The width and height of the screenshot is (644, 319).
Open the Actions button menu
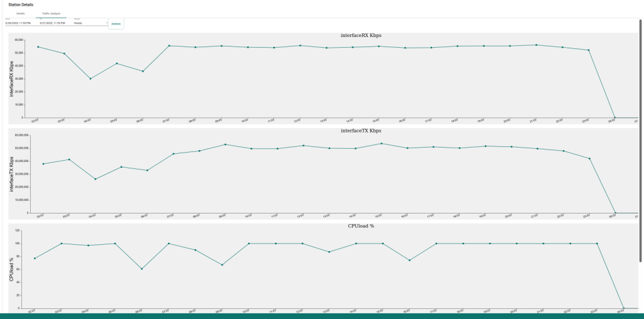coord(116,24)
